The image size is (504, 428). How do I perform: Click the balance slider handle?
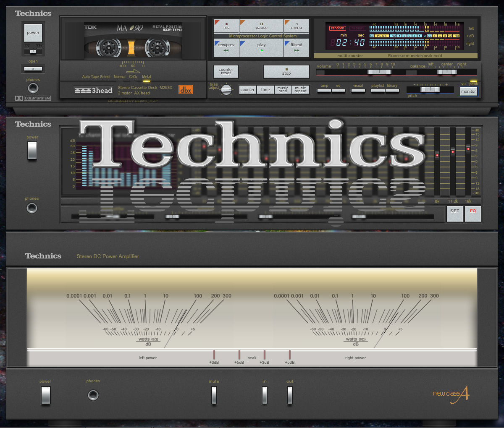447,72
